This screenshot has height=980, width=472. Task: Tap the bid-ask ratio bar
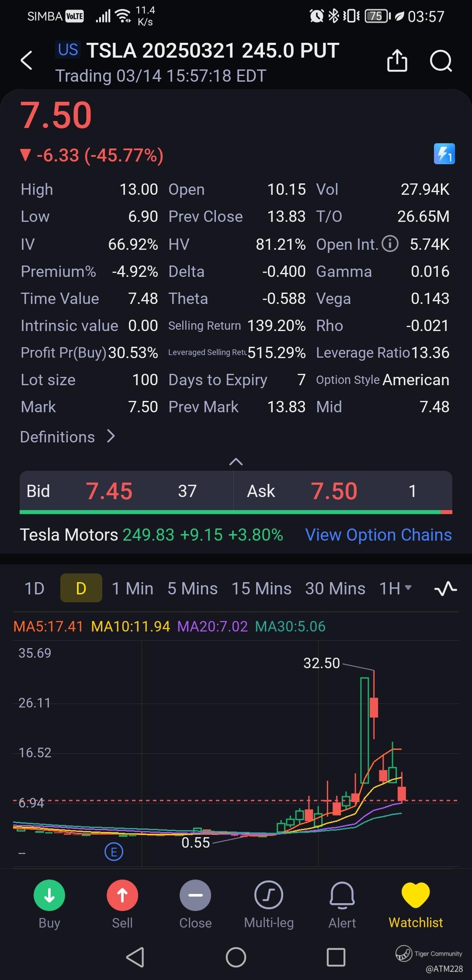pyautogui.click(x=236, y=512)
